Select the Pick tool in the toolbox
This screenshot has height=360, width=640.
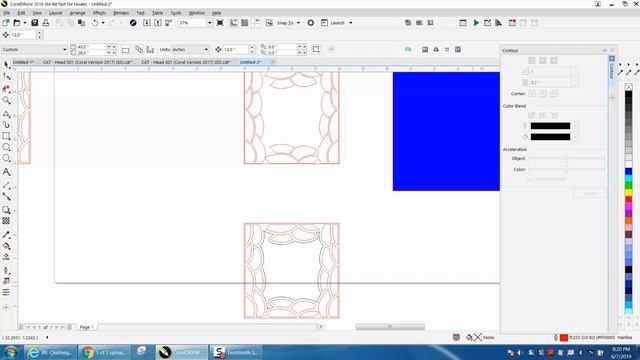pos(6,65)
